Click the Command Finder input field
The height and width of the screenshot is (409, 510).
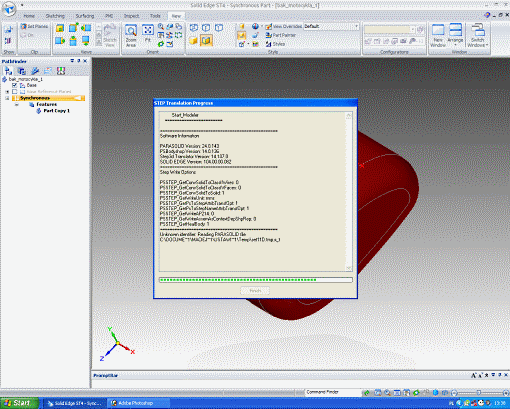pos(333,392)
